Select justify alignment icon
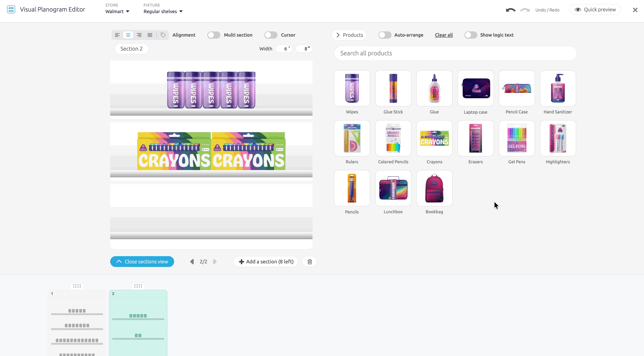Viewport: 644px width, 356px height. [150, 35]
